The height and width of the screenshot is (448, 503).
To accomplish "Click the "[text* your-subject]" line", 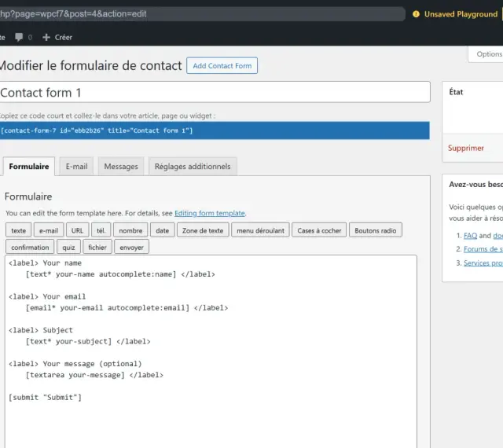I will pos(88,341).
